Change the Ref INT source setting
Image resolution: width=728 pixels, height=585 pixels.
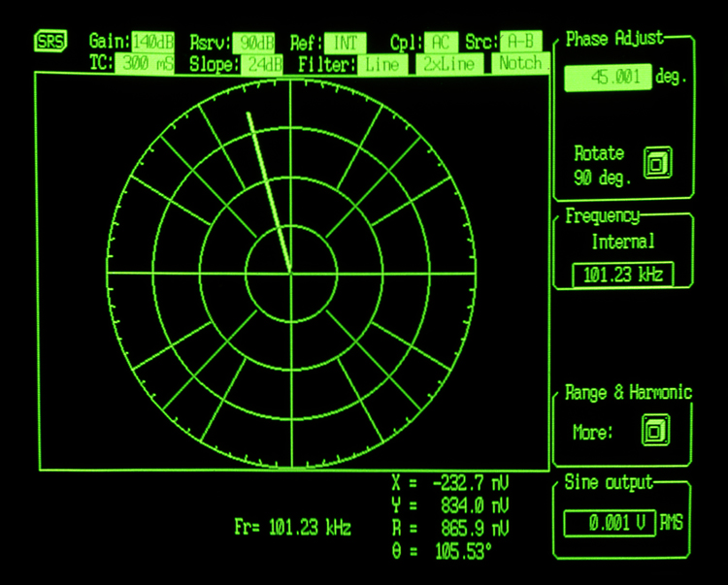pyautogui.click(x=345, y=43)
